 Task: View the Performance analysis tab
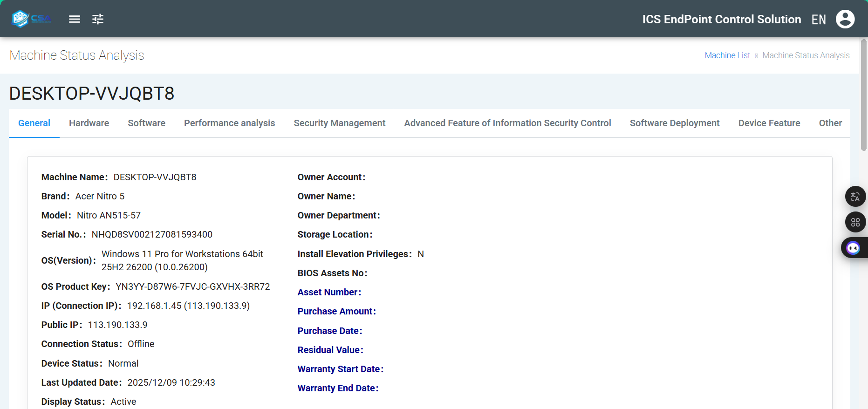point(229,123)
